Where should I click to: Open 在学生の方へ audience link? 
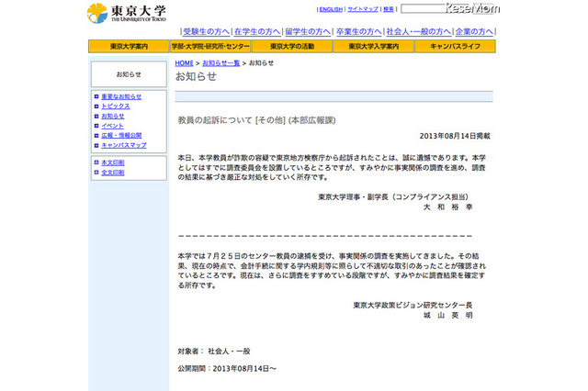[x=257, y=32]
